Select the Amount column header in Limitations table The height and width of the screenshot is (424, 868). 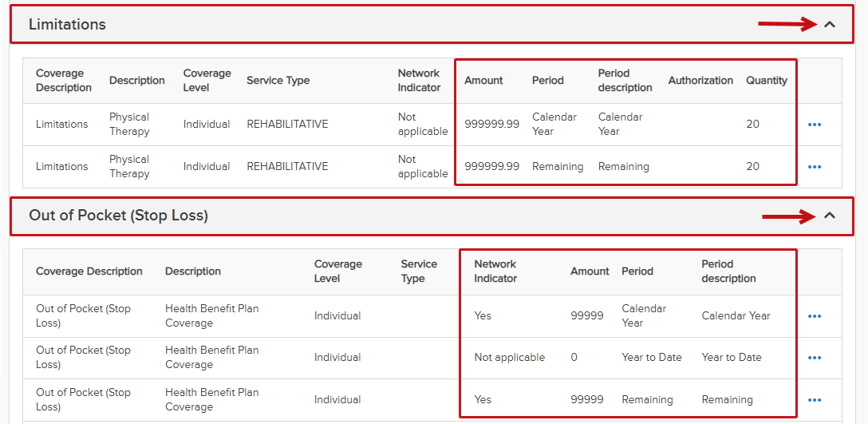[x=483, y=81]
